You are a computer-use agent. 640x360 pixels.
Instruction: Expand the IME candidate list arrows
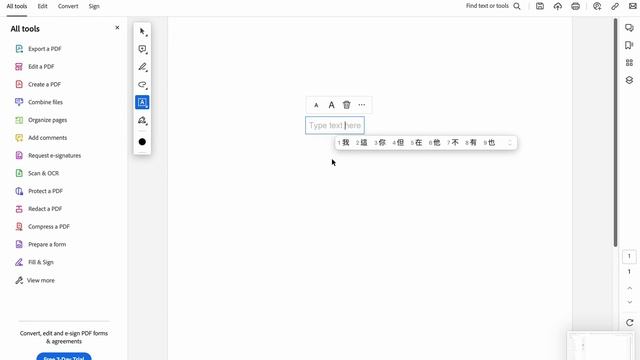pyautogui.click(x=509, y=142)
